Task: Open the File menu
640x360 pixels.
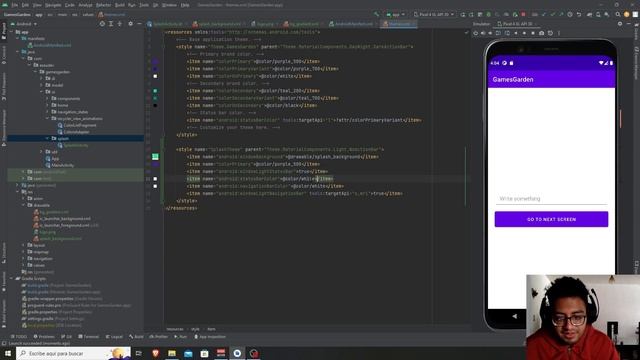Action: point(15,5)
